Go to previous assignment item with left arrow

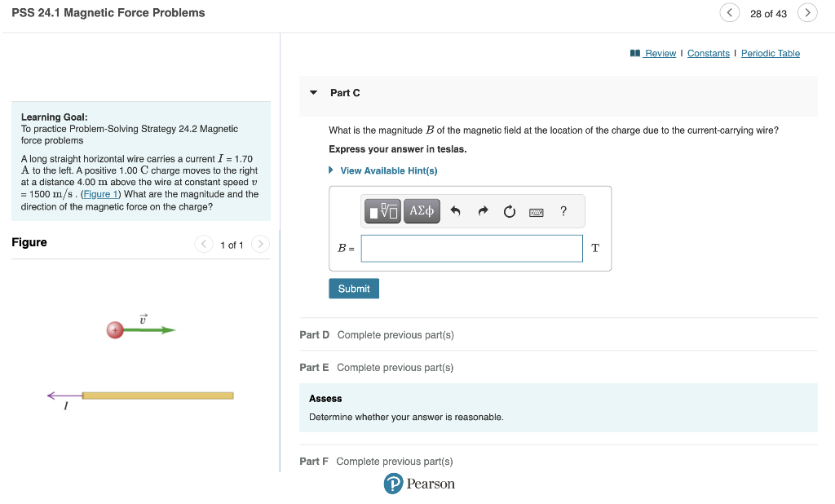(729, 12)
